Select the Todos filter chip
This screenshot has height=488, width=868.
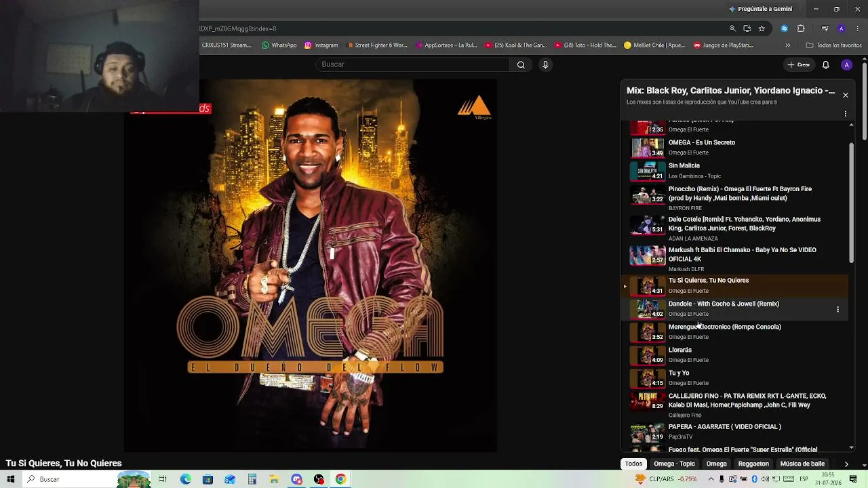(633, 464)
